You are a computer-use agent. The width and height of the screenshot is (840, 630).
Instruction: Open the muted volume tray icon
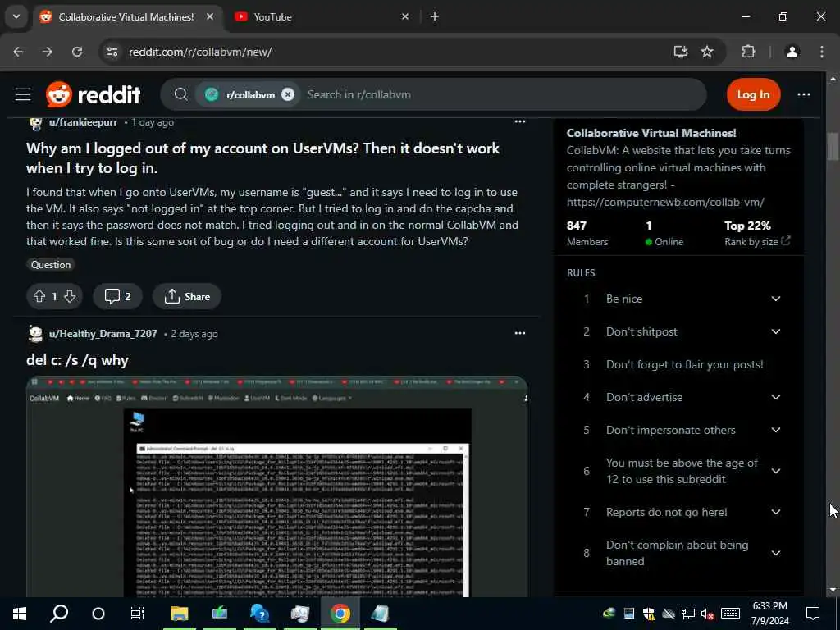pyautogui.click(x=708, y=614)
